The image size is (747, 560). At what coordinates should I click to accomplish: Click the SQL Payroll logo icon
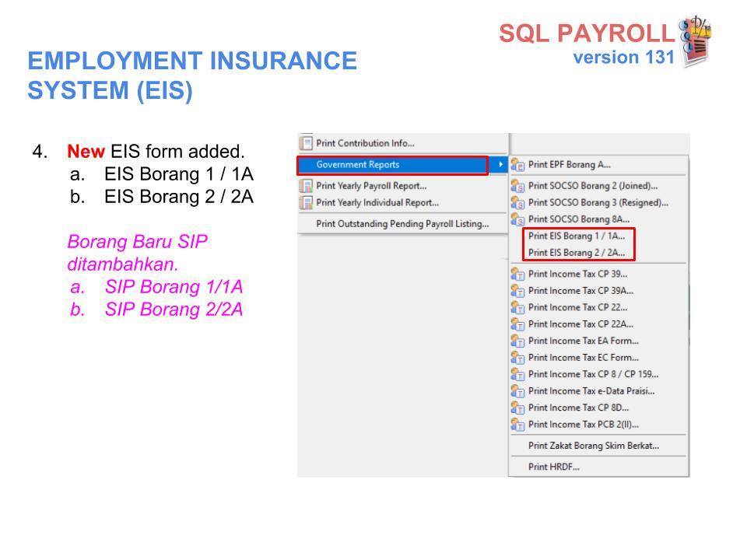(696, 41)
